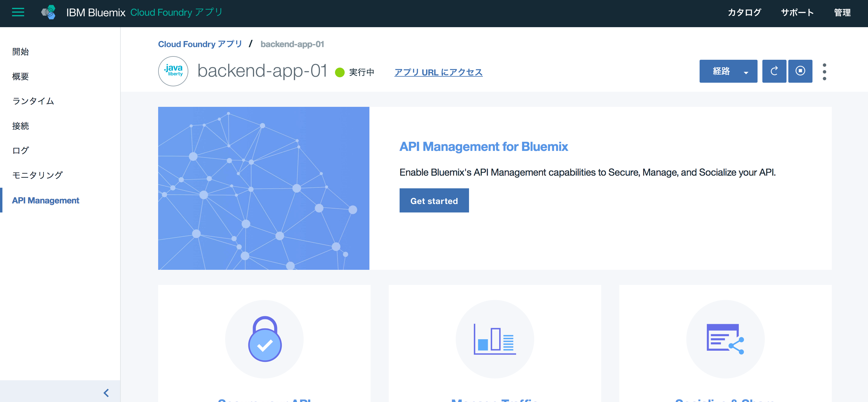This screenshot has width=868, height=402.
Task: Click the padlock Secure API icon
Action: [264, 339]
